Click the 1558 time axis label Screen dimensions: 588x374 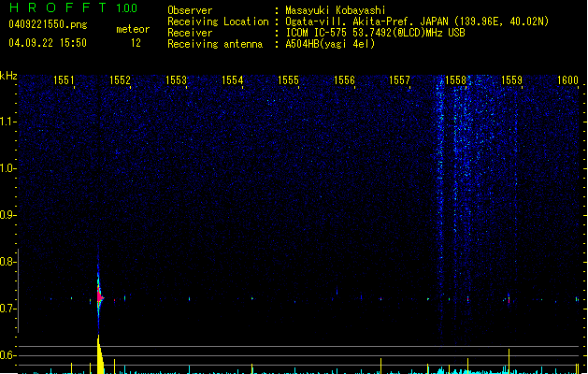pyautogui.click(x=455, y=80)
